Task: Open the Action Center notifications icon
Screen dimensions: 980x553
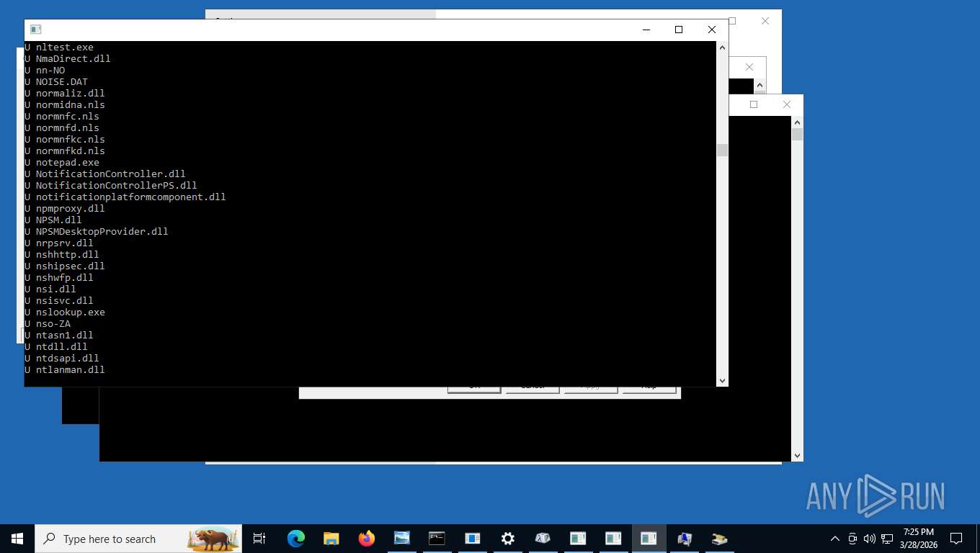Action: point(956,539)
